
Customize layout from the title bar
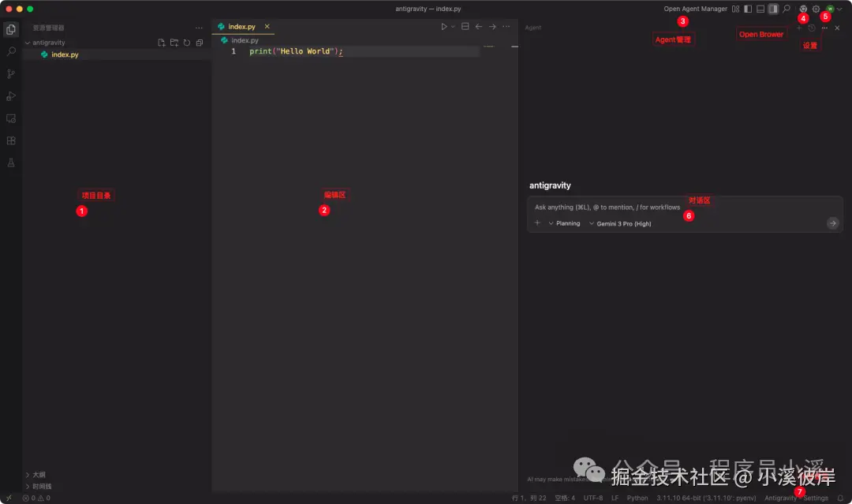pos(736,9)
